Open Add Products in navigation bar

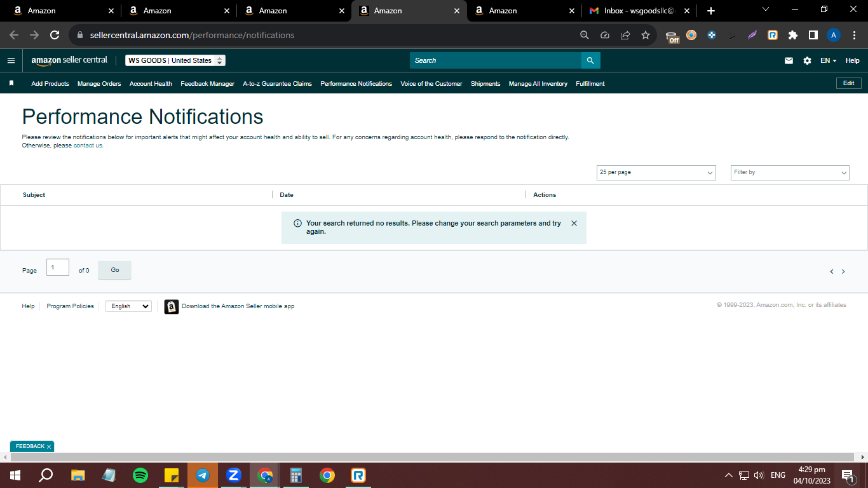click(x=50, y=84)
